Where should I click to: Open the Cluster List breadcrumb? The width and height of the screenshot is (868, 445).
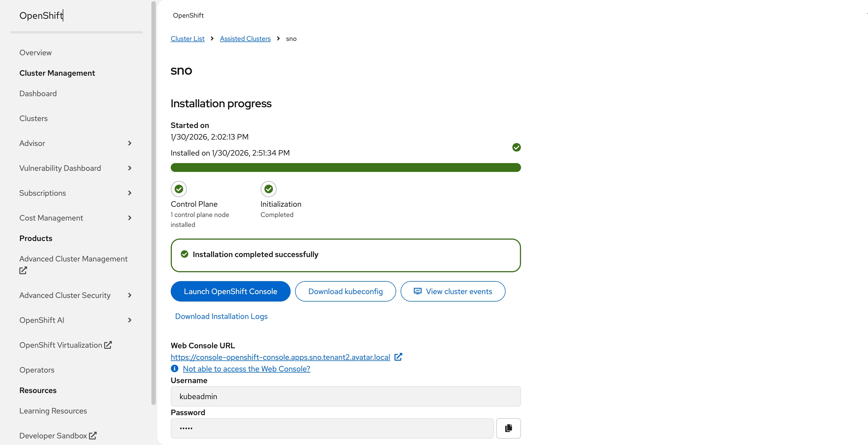click(x=187, y=38)
